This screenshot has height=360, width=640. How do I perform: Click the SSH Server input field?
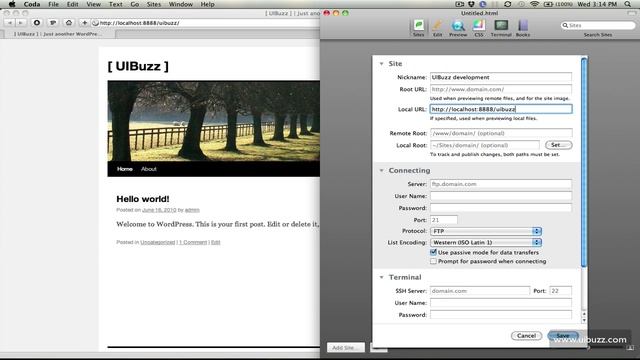click(480, 291)
